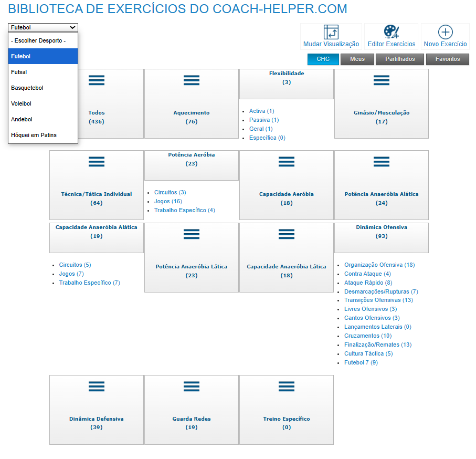
Task: Click the Capacidade Aeróbia (18) label
Action: (x=287, y=199)
